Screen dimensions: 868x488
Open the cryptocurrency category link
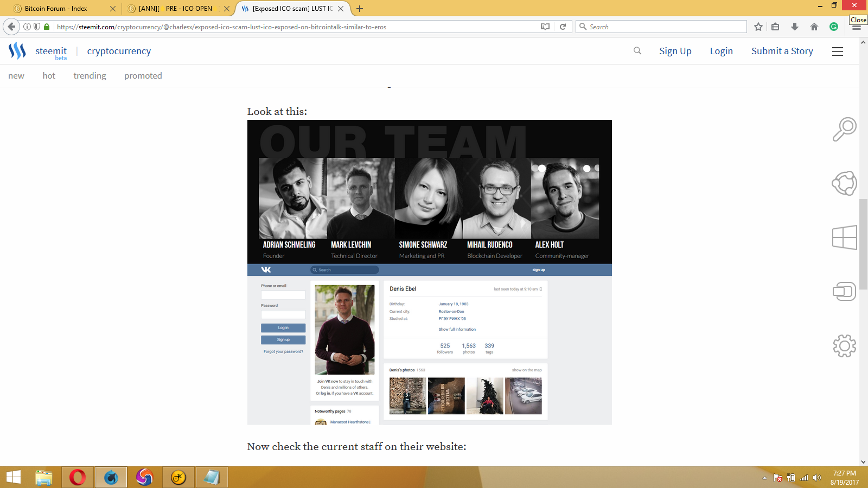pos(119,51)
